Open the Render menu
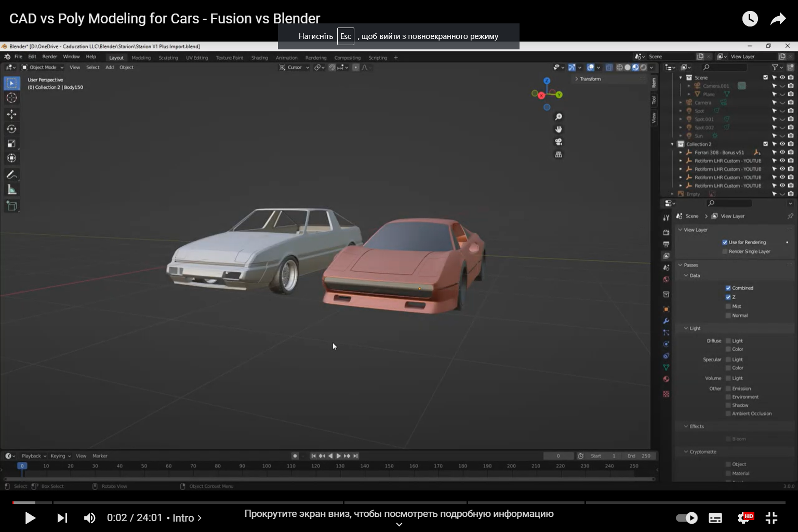Viewport: 798px width, 532px height. pyautogui.click(x=50, y=57)
